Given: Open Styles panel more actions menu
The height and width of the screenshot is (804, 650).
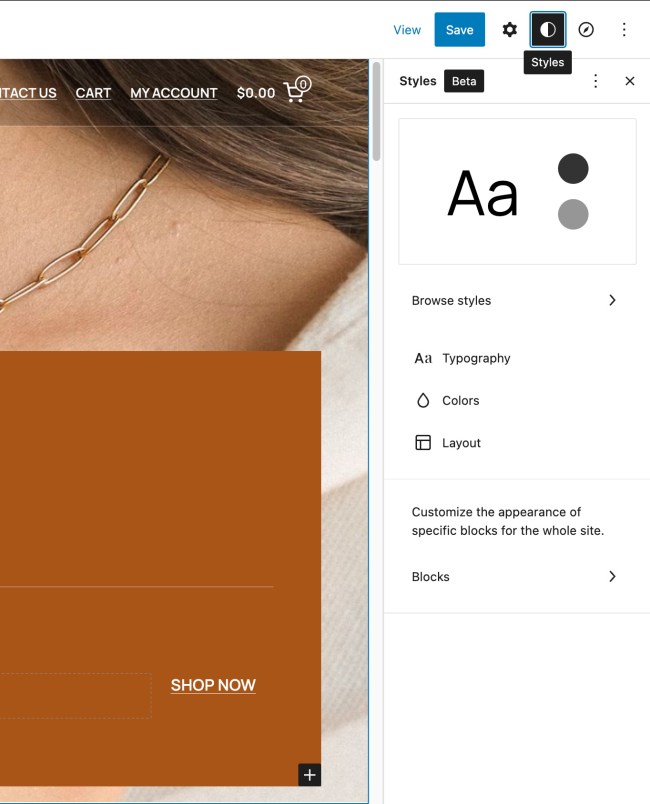Looking at the screenshot, I should (x=595, y=81).
